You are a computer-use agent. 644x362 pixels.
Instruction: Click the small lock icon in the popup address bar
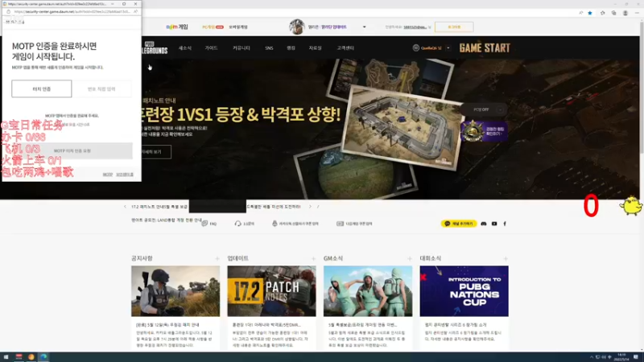pos(8,11)
